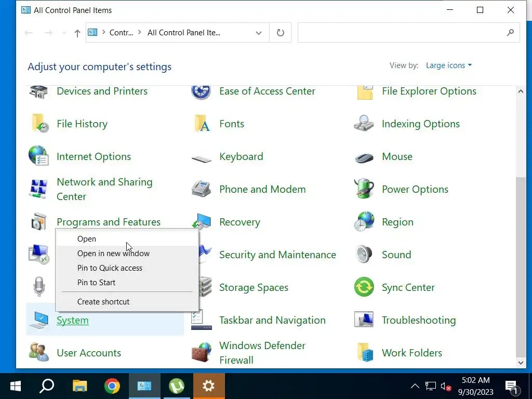Image resolution: width=532 pixels, height=399 pixels.
Task: Open Settings gear on the taskbar
Action: 209,386
